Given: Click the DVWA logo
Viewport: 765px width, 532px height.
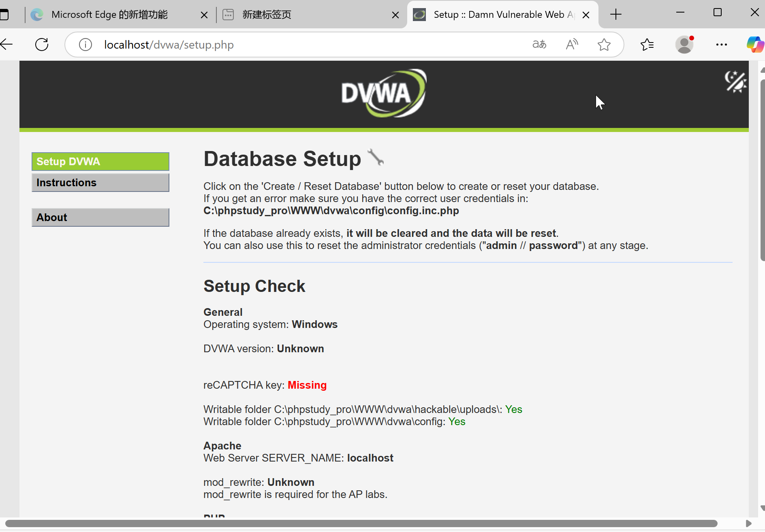Looking at the screenshot, I should pos(384,93).
